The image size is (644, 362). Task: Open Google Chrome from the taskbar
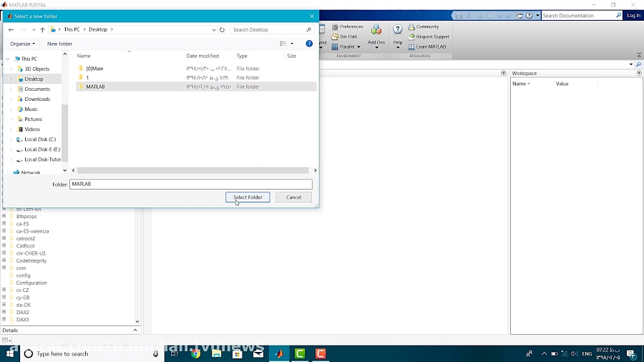coord(195,354)
